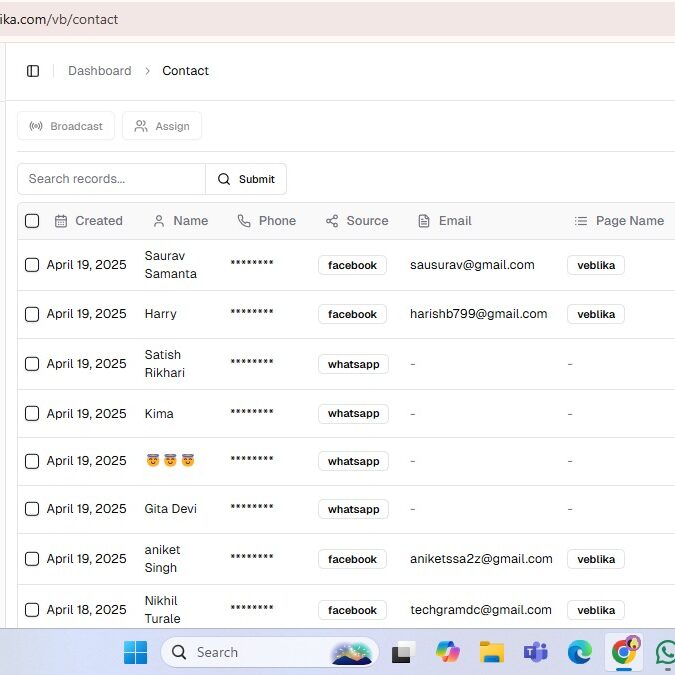Launch Copilot from the taskbar
Image resolution: width=675 pixels, height=675 pixels.
[x=448, y=652]
